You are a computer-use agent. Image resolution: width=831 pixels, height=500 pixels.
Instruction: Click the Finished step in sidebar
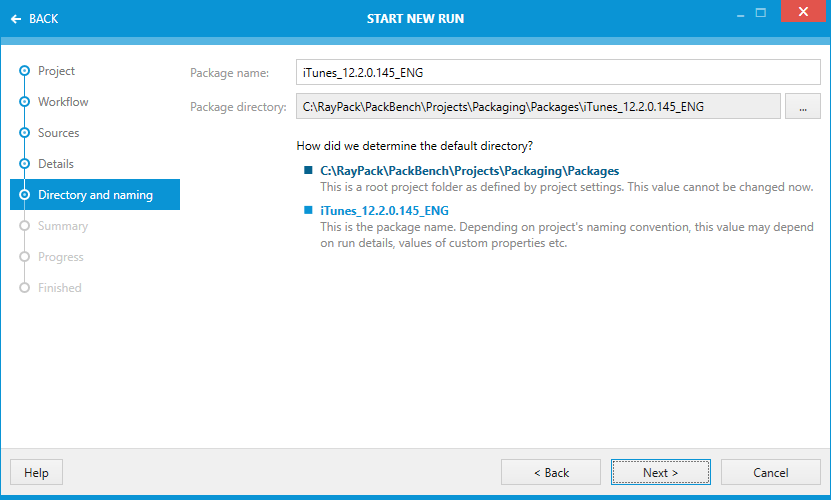click(60, 288)
